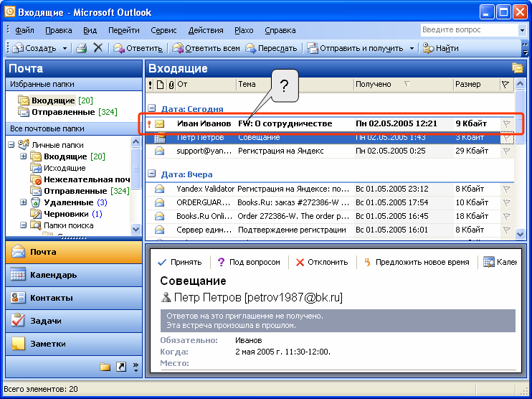Open the Файл menu
This screenshot has width=532, height=399.
[24, 30]
